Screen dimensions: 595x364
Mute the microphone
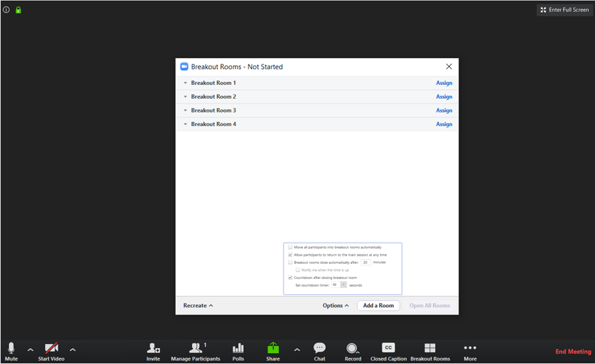pyautogui.click(x=11, y=350)
